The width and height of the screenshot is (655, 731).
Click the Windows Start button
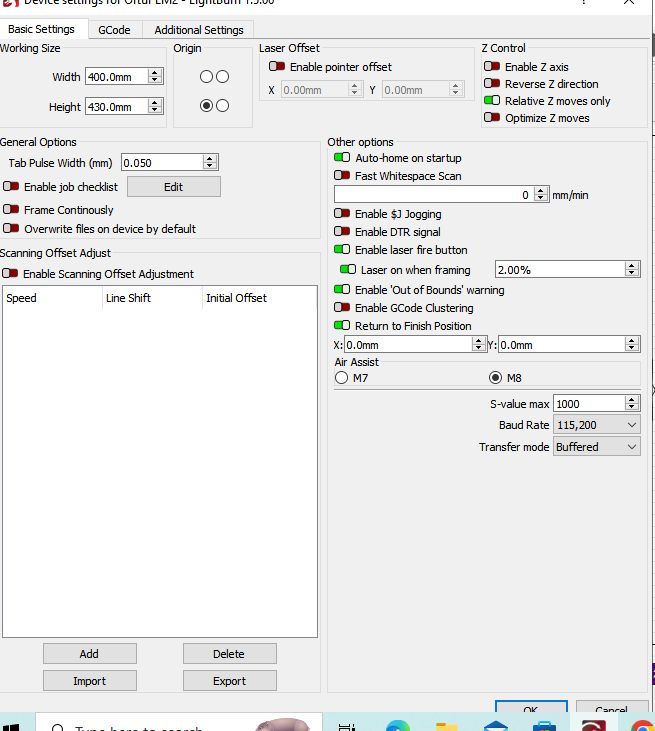12,726
